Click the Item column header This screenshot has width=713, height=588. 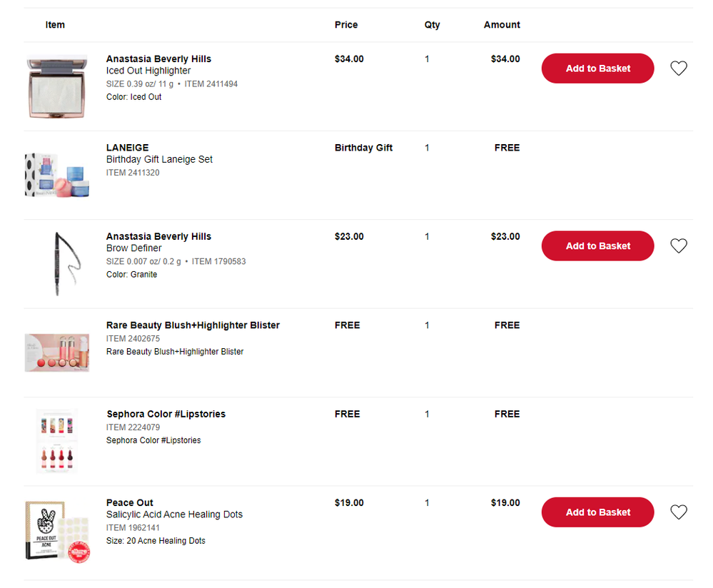coord(55,24)
